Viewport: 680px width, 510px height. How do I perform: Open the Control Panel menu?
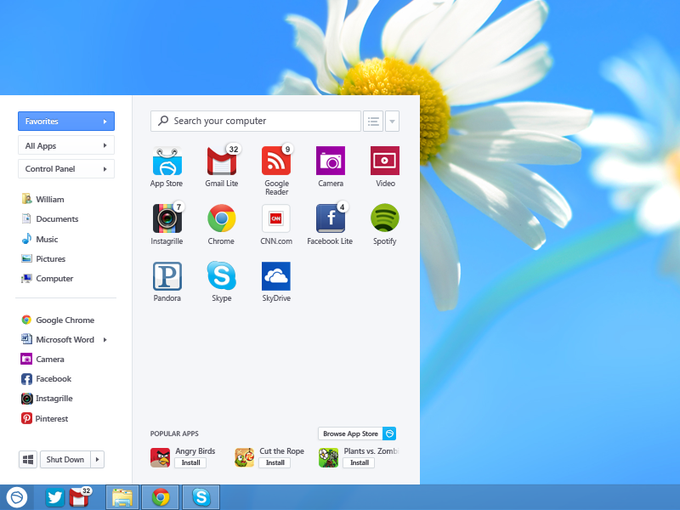click(x=66, y=169)
